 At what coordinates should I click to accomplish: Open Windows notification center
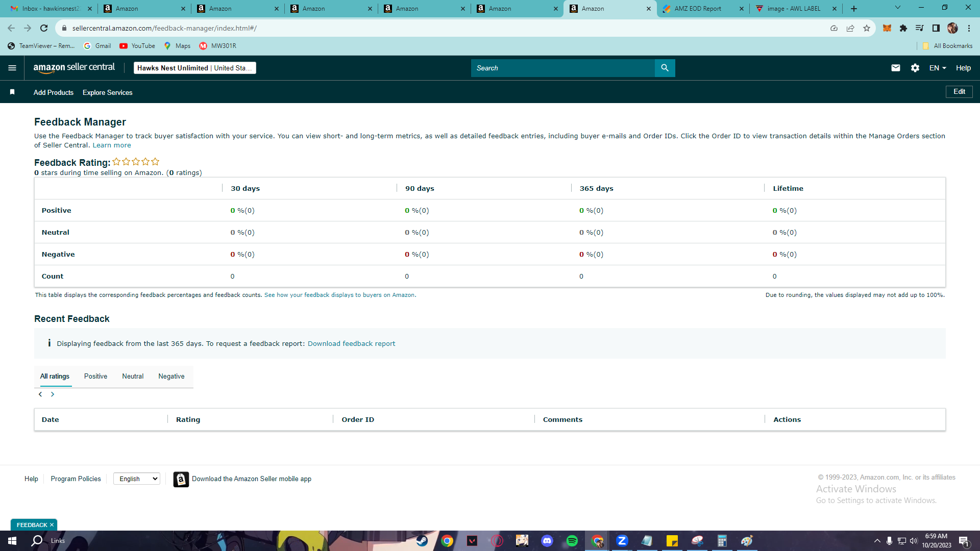click(964, 541)
